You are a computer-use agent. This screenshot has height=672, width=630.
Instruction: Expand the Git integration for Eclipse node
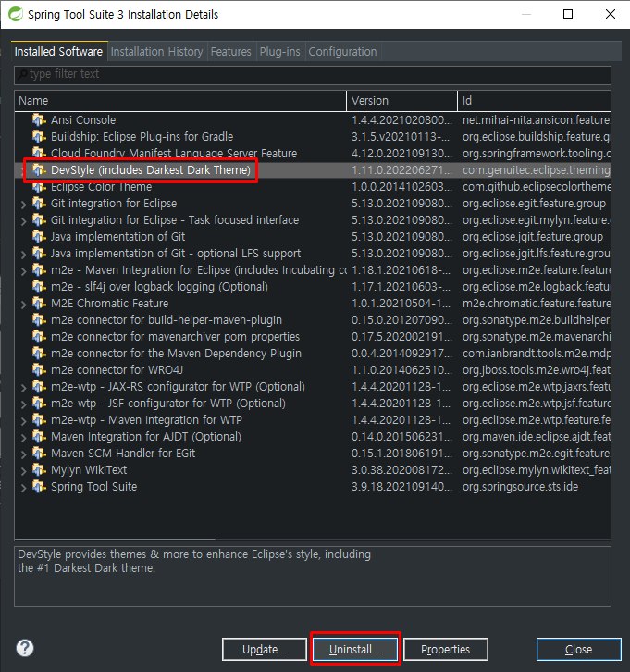[x=23, y=205]
